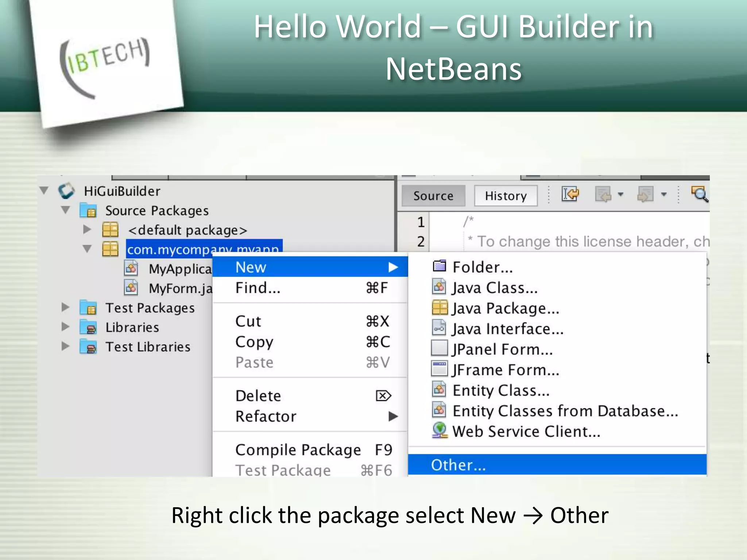747x560 pixels.
Task: Click the Java Package icon in the submenu
Action: point(440,307)
